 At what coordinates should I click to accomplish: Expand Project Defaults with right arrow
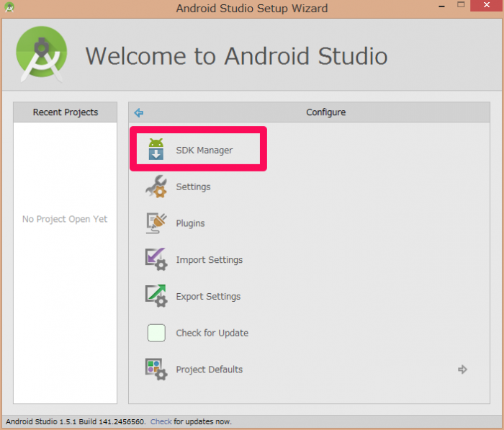(462, 369)
